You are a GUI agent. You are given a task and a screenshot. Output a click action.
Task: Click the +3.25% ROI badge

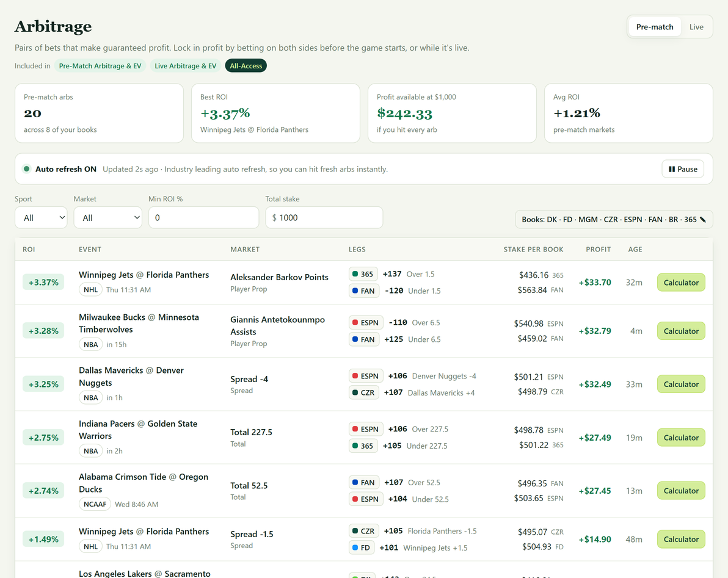point(43,384)
